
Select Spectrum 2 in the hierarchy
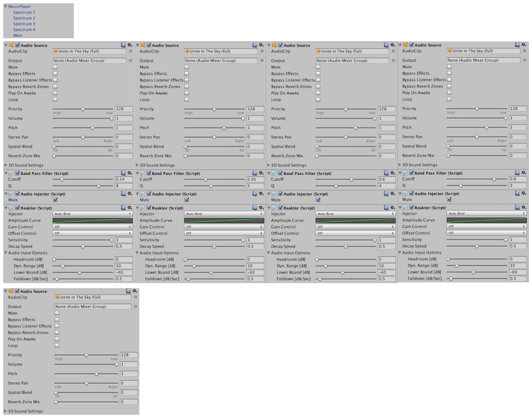pyautogui.click(x=24, y=18)
